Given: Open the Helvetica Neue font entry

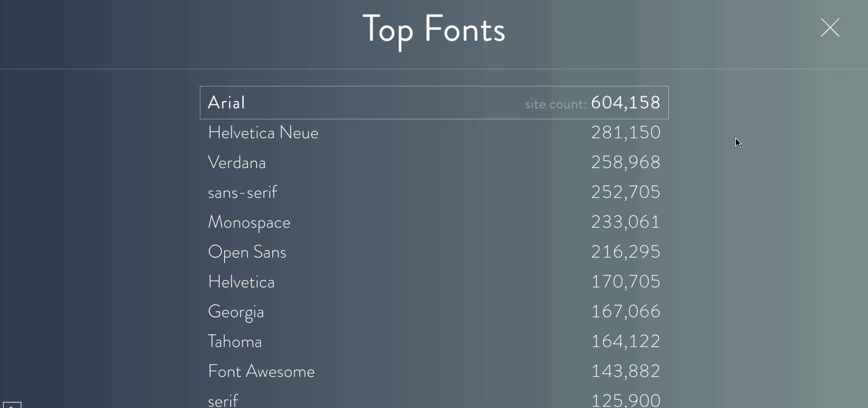Looking at the screenshot, I should coord(434,133).
